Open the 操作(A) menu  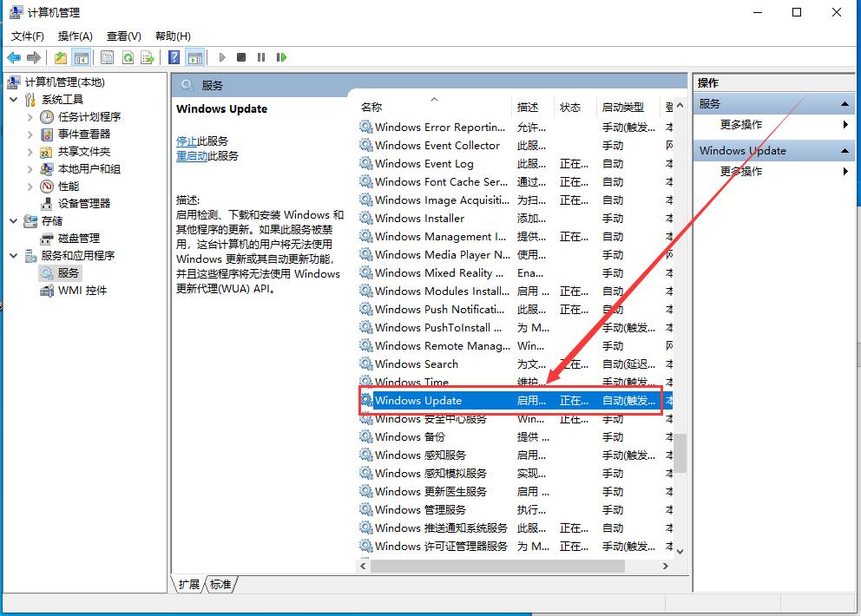pos(75,36)
